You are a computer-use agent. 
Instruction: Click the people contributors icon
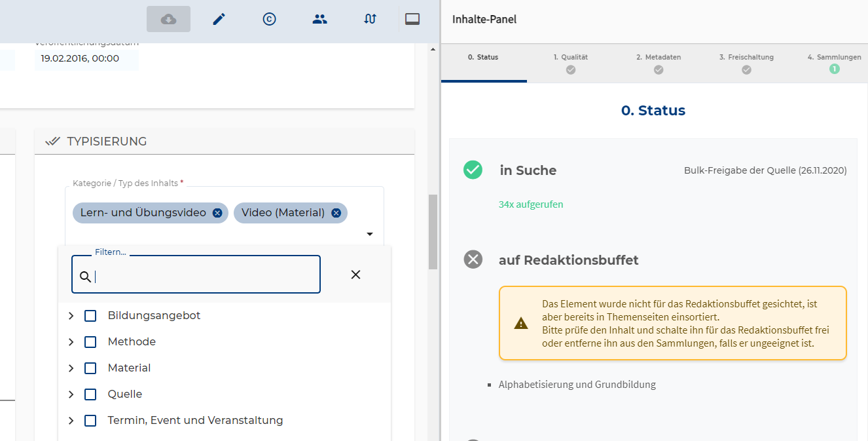(x=319, y=19)
